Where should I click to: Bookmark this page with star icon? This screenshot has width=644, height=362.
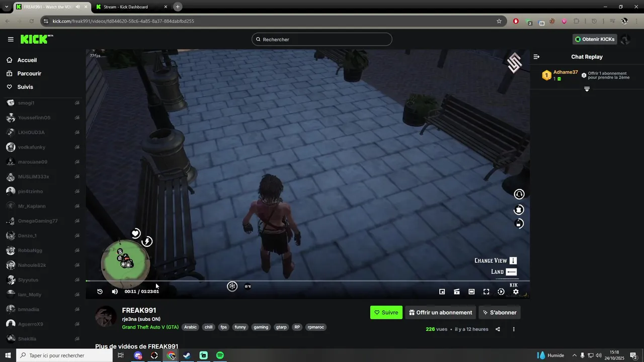(x=499, y=21)
